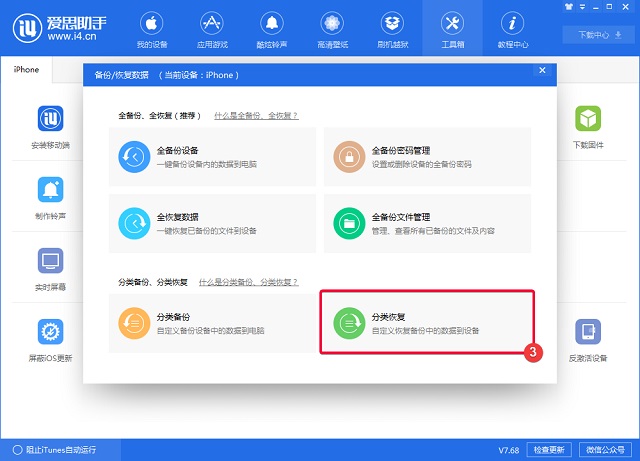This screenshot has height=461, width=640.
Task: Open 高清壁纸 wallpaper section
Action: tap(332, 29)
